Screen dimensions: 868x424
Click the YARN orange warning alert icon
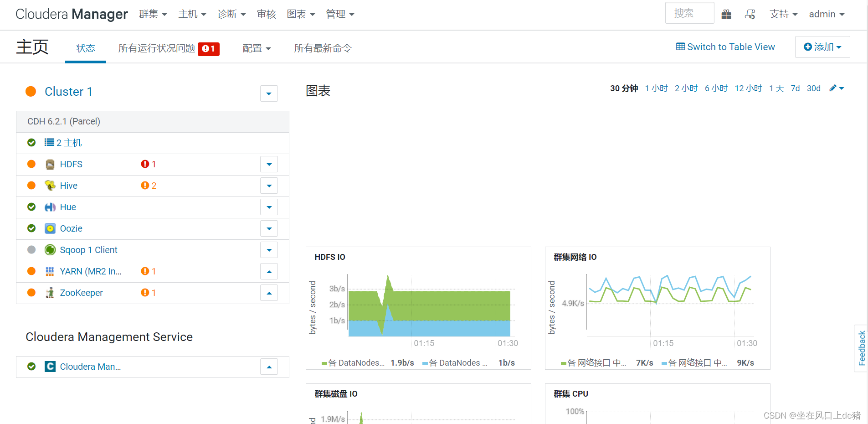145,271
